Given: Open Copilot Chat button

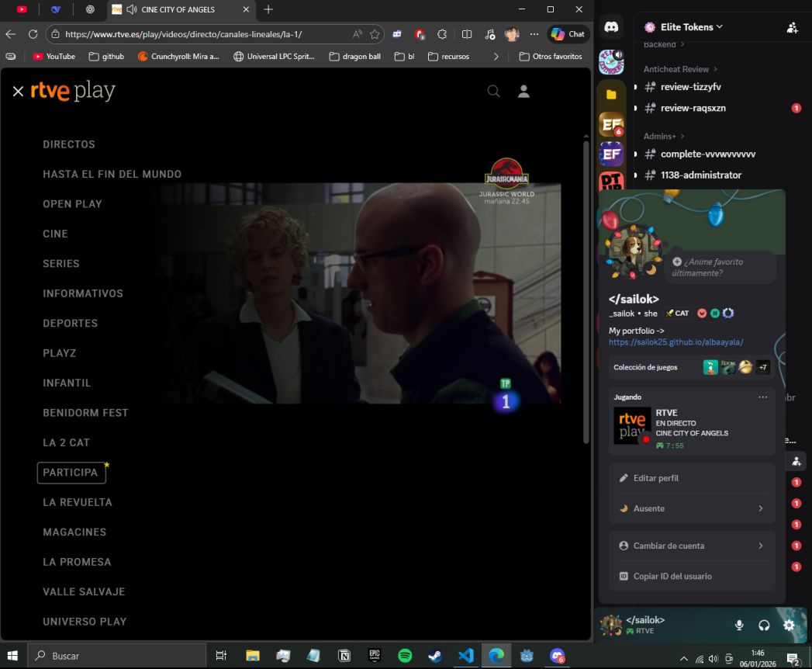Looking at the screenshot, I should click(x=568, y=34).
